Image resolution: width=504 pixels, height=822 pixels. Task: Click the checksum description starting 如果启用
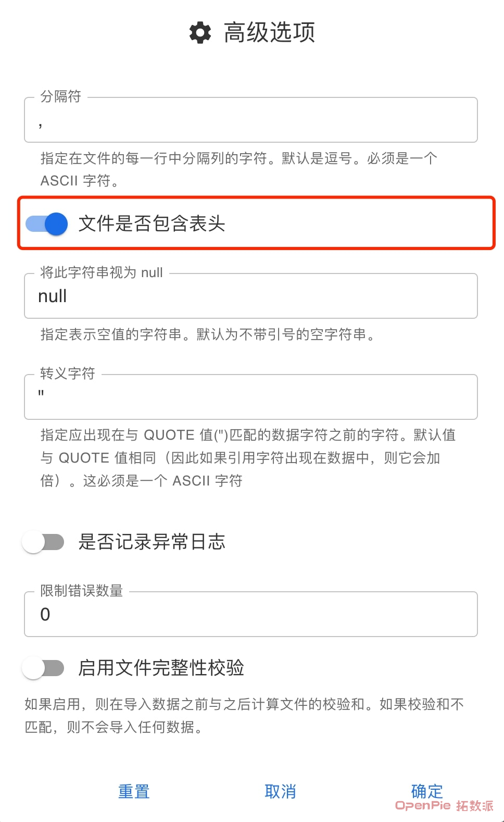244,716
